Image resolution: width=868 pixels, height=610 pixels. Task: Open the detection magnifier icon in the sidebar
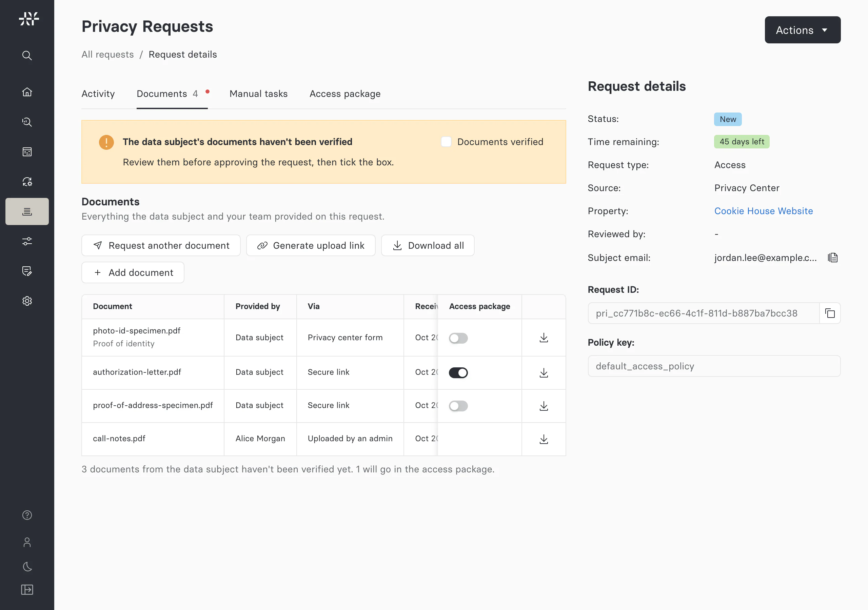click(27, 122)
